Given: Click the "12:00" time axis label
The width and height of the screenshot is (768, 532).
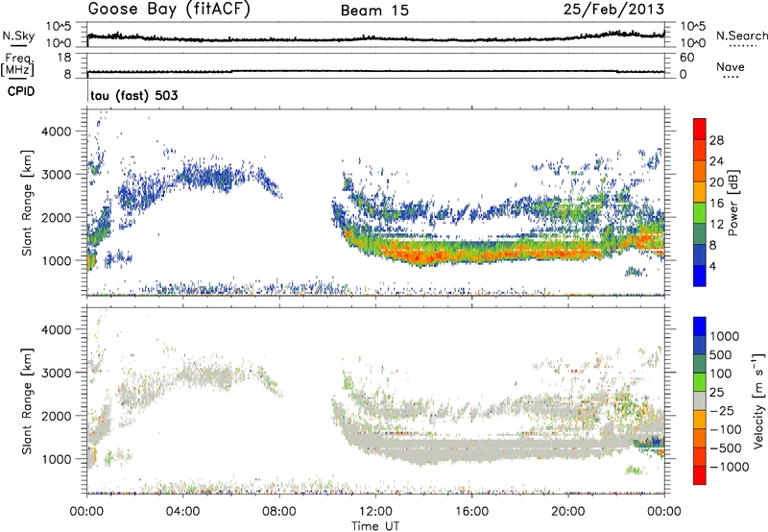Looking at the screenshot, I should coord(375,512).
